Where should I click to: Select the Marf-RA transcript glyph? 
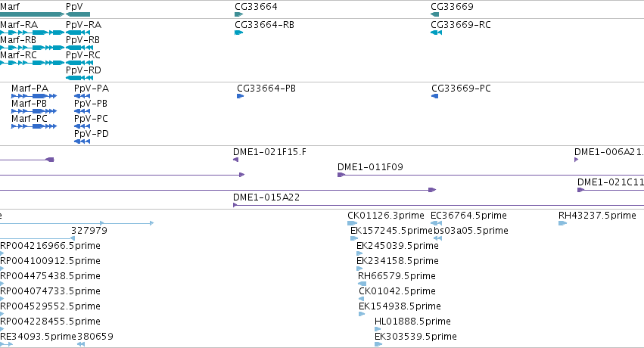[x=32, y=33]
